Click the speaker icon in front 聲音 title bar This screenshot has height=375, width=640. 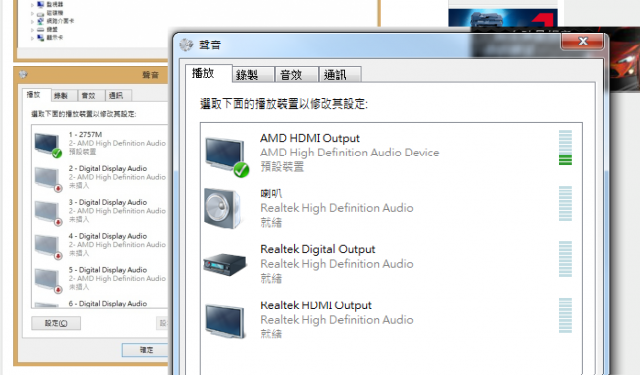coord(186,44)
